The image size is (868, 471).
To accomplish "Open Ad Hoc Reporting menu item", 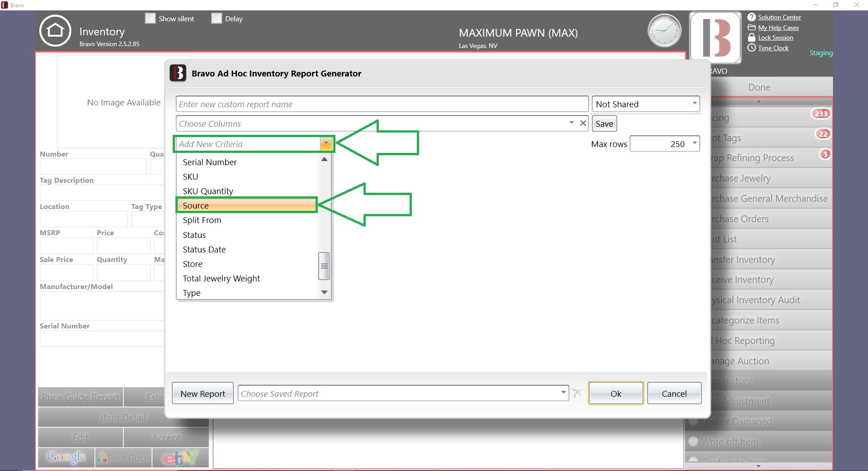I will (771, 341).
